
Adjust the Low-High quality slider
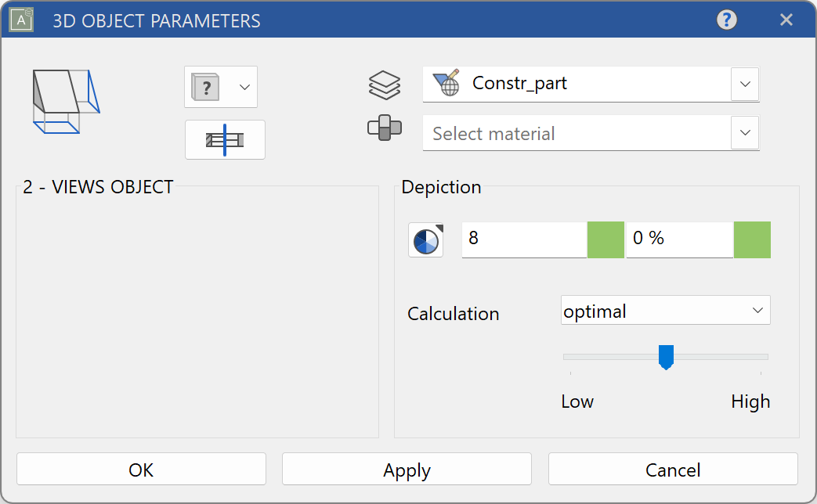coord(666,357)
